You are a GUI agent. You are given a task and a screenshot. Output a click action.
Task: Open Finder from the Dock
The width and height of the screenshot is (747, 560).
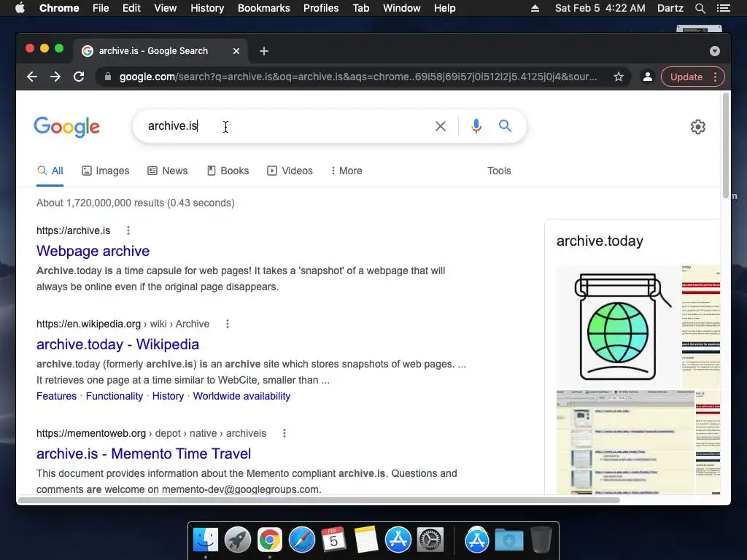pyautogui.click(x=205, y=540)
